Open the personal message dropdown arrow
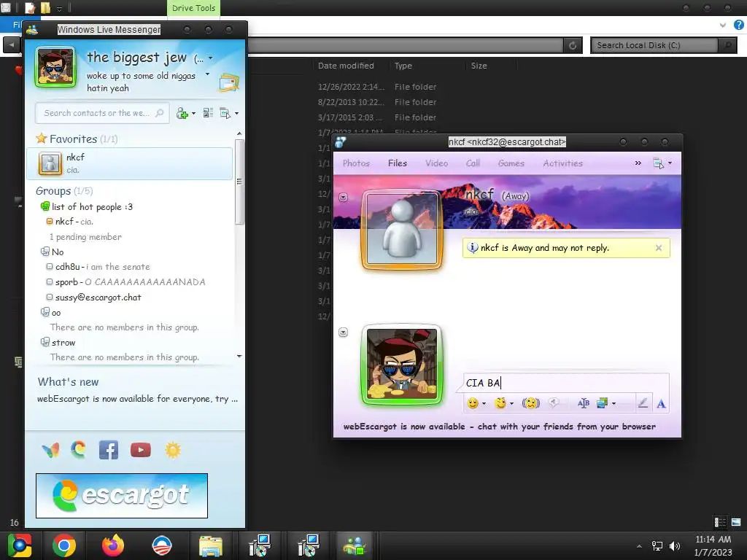Image resolution: width=747 pixels, height=560 pixels. (207, 74)
